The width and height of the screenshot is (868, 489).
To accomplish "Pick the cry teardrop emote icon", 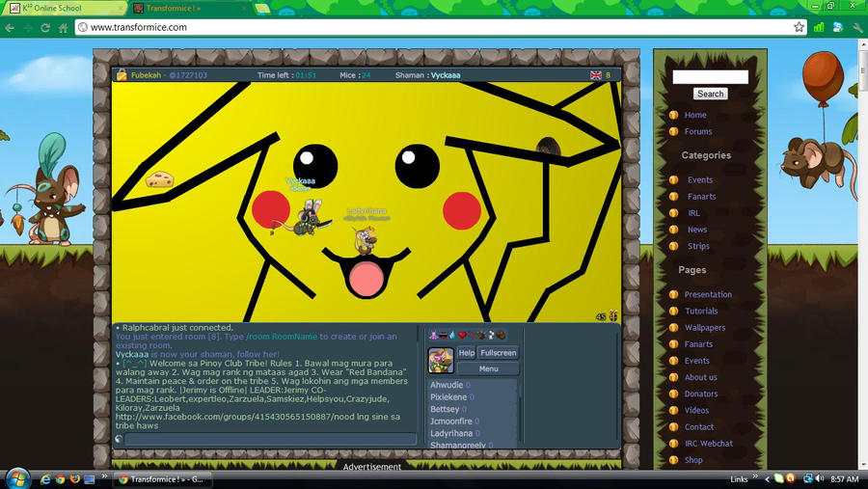I will (452, 336).
